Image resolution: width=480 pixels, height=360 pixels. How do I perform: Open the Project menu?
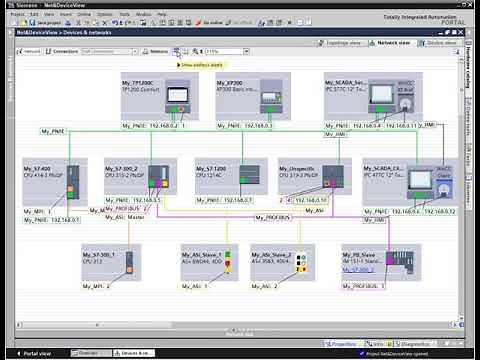pos(17,14)
